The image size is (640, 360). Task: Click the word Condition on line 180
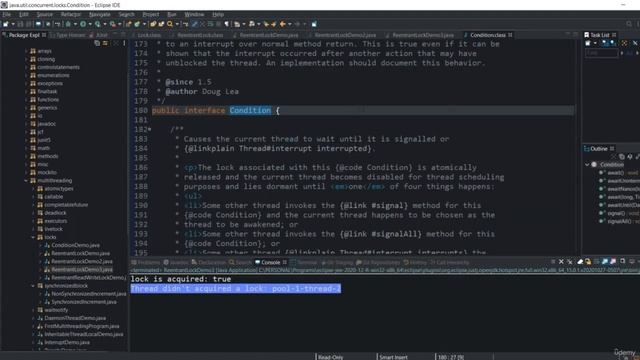[250, 110]
